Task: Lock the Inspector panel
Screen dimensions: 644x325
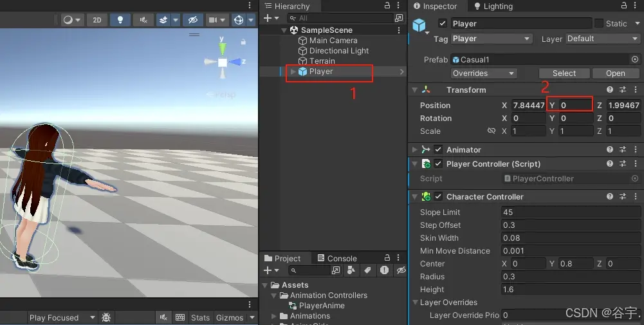Action: (624, 5)
